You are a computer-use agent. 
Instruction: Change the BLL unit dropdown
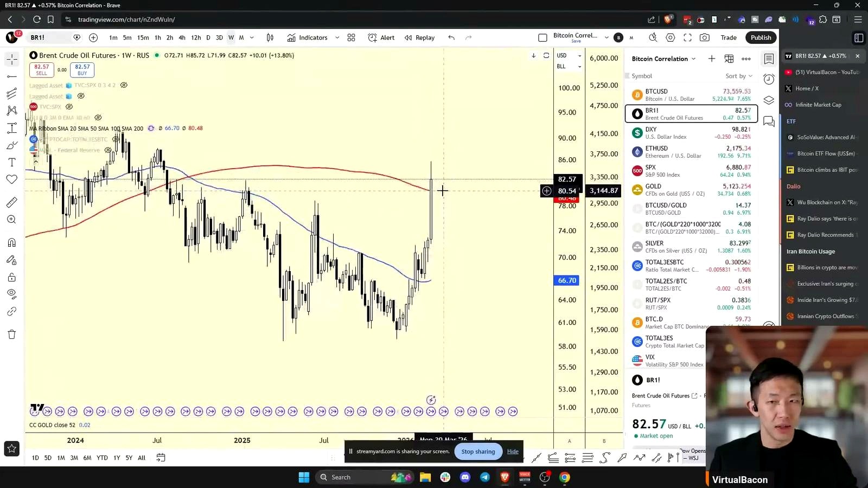point(569,66)
